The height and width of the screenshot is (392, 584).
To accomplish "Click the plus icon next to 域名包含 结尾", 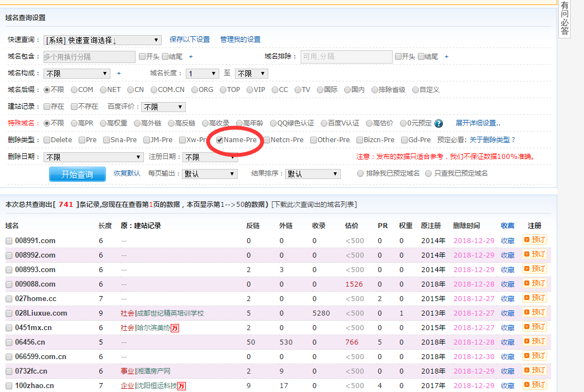I will click(191, 56).
